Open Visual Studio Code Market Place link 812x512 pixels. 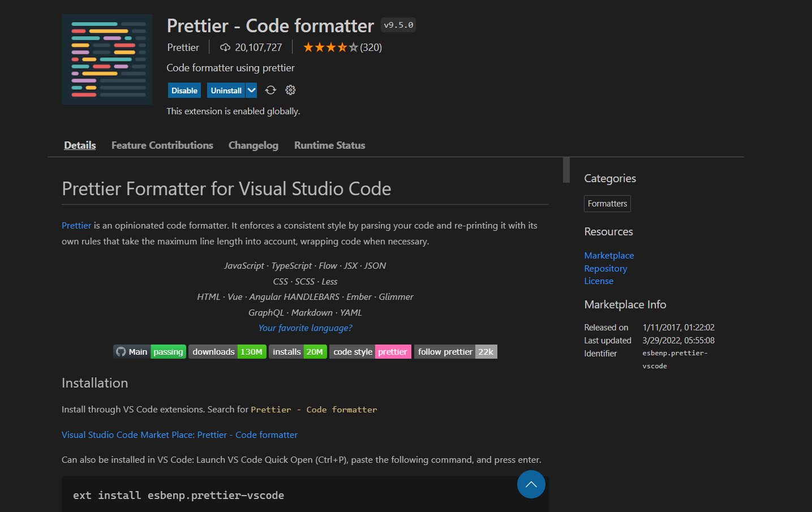click(179, 434)
